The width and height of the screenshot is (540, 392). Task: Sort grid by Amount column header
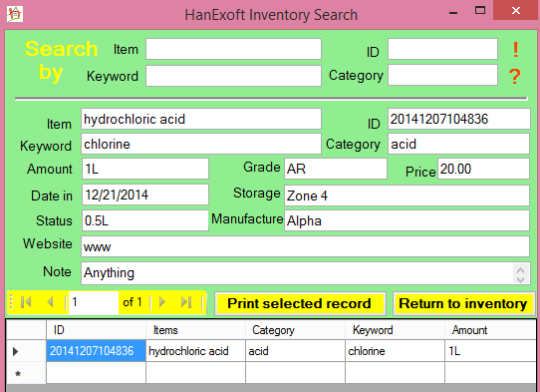tap(490, 330)
